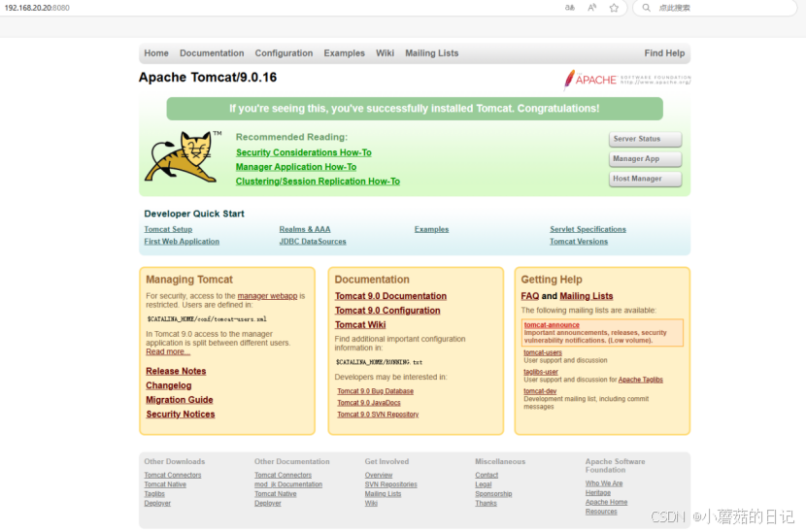Open Tomcat 9.0 Configuration link
Viewport: 806px width, 532px height.
pyautogui.click(x=387, y=311)
